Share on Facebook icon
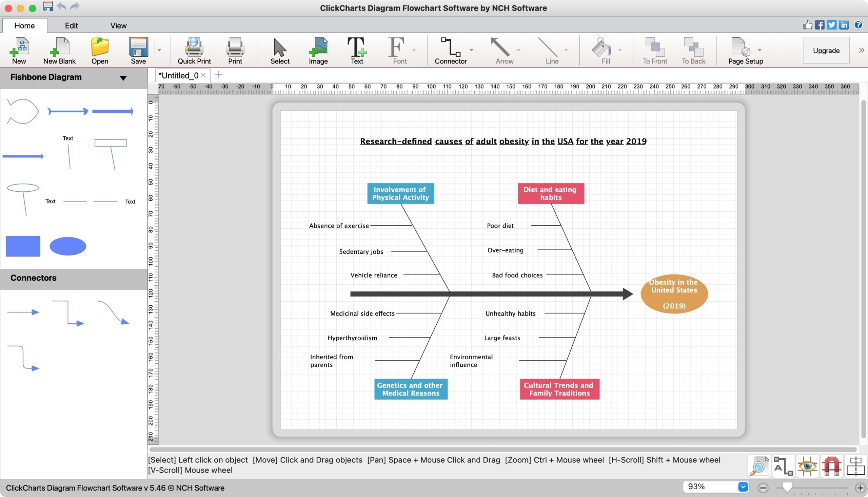Screen dimensions: 868x497 [819, 24]
